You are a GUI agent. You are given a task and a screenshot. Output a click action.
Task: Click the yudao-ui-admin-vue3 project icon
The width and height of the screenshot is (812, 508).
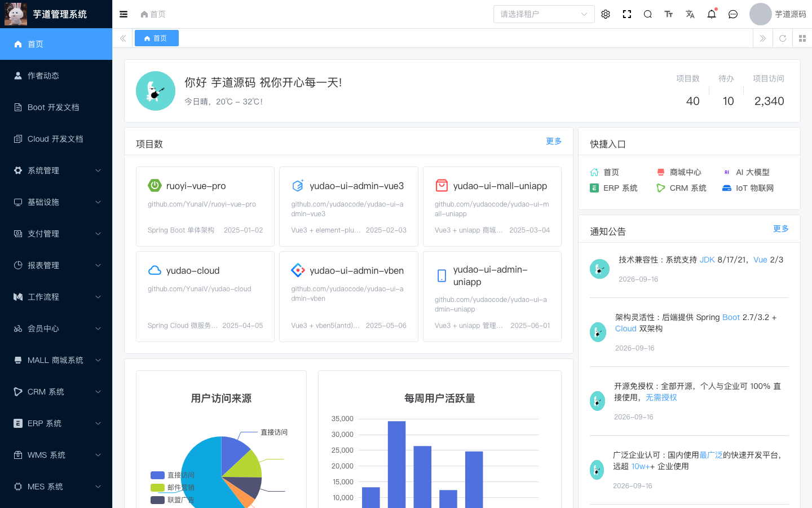coord(298,186)
